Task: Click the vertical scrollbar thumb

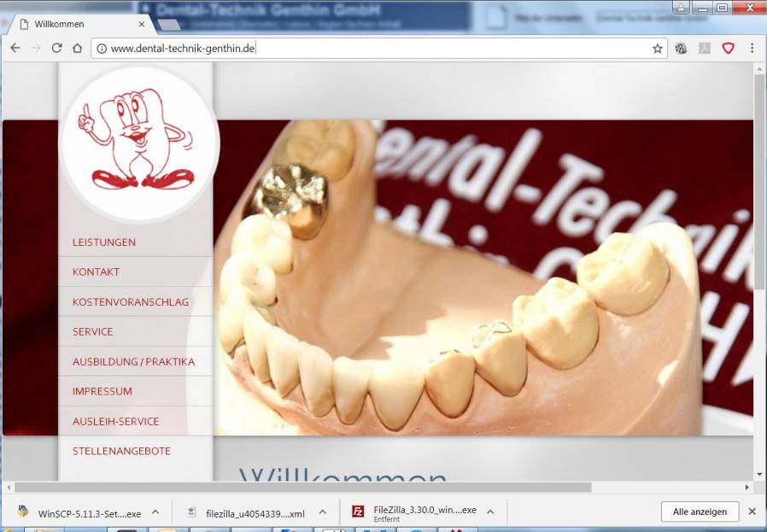Action: pos(759,181)
